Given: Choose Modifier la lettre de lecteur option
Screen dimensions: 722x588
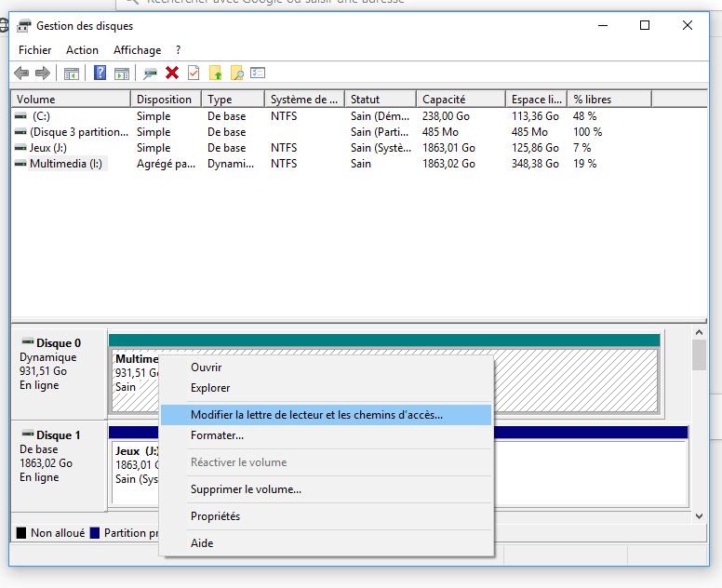Looking at the screenshot, I should [x=316, y=415].
